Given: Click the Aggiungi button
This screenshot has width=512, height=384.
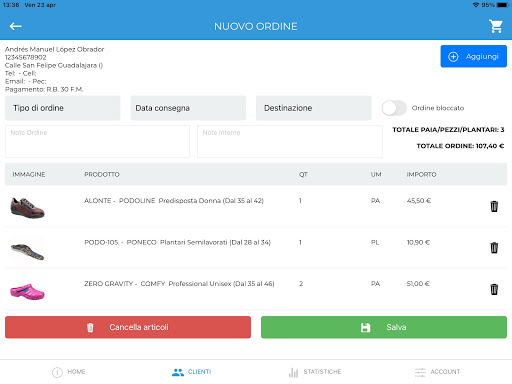Looking at the screenshot, I should [x=473, y=56].
